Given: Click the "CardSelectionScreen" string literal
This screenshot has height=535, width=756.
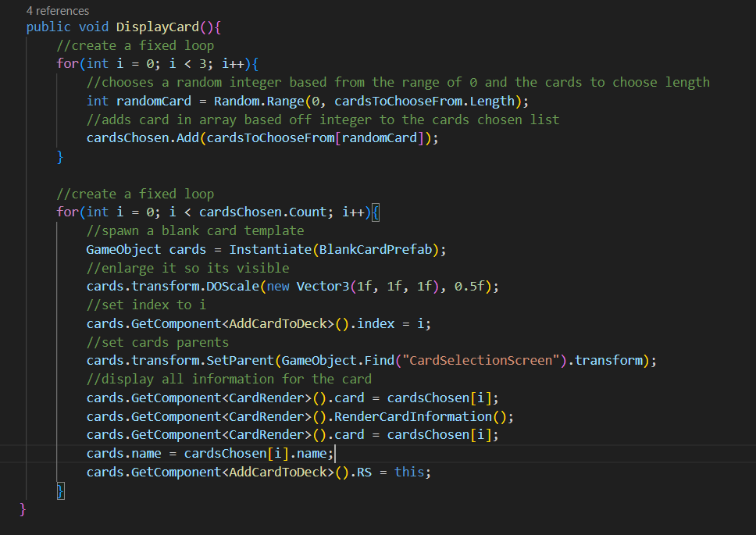Looking at the screenshot, I should (x=480, y=361).
